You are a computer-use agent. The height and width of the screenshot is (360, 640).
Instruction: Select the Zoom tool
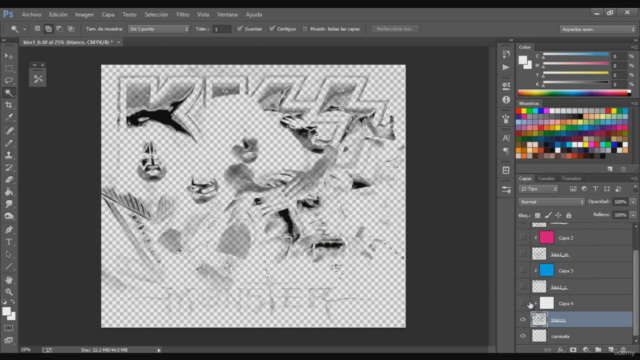[9, 292]
